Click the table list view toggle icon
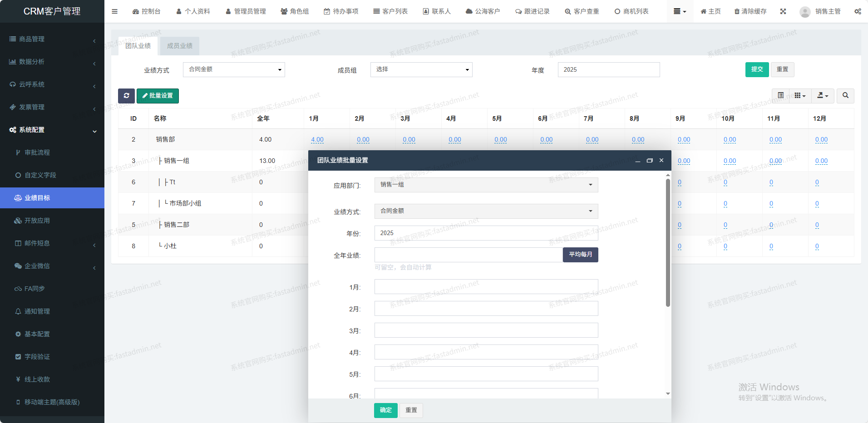 click(x=781, y=96)
